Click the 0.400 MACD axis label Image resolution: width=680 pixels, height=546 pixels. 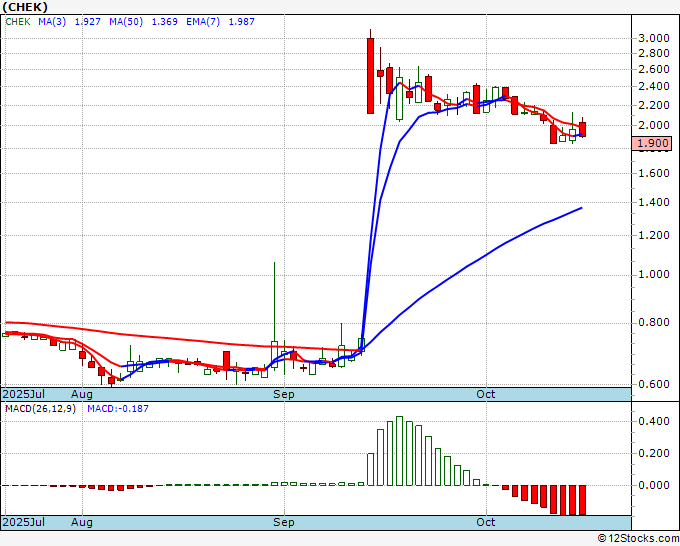[654, 422]
